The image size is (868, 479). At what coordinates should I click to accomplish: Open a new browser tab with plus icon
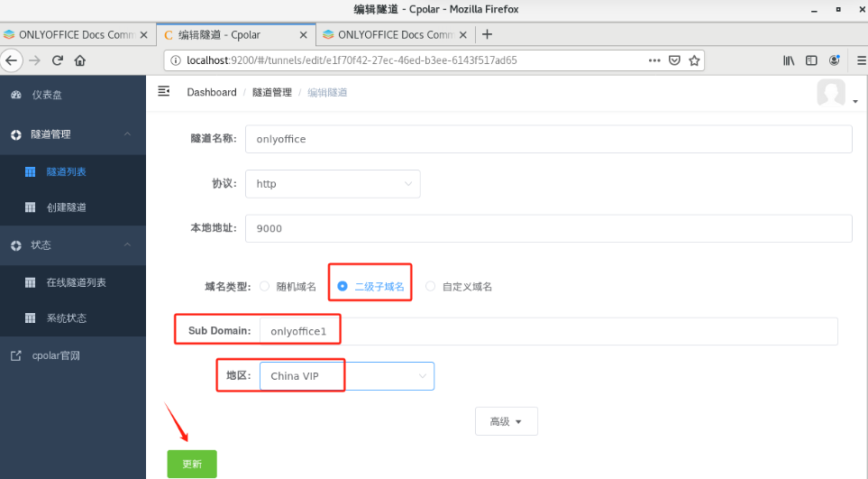(488, 34)
